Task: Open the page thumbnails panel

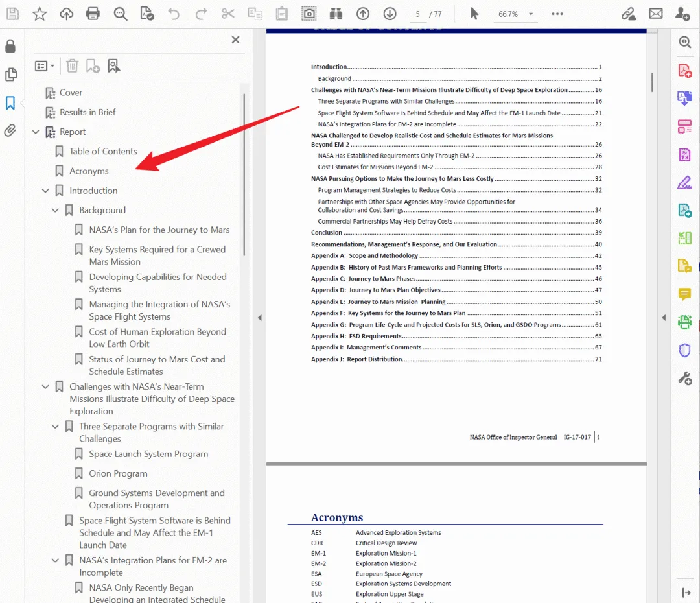Action: (11, 74)
